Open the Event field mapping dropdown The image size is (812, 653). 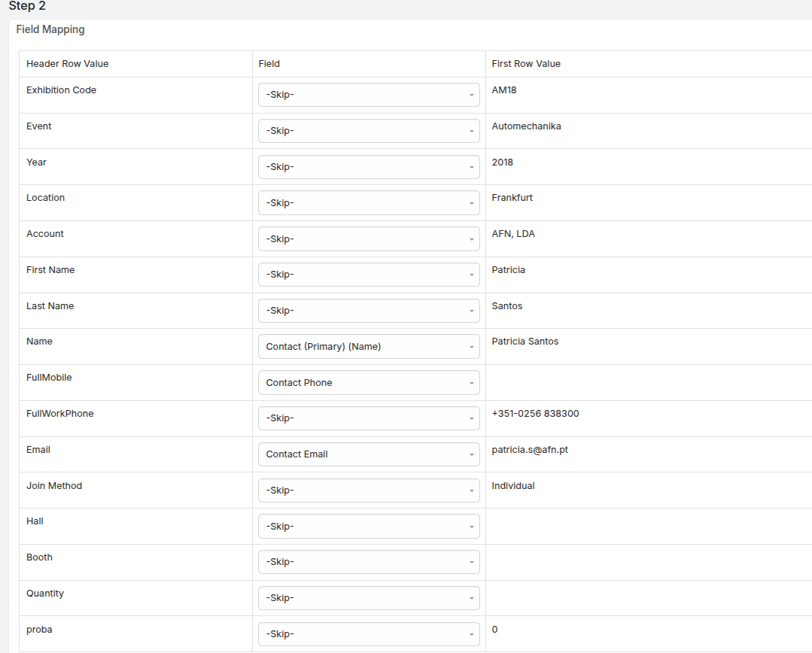click(x=369, y=131)
